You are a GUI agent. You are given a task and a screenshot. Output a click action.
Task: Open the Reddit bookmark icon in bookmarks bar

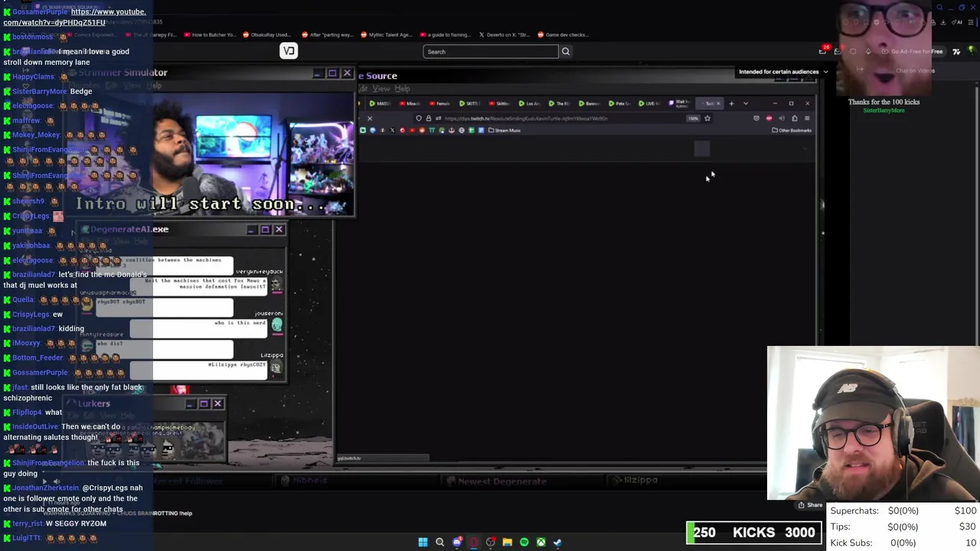[x=422, y=130]
